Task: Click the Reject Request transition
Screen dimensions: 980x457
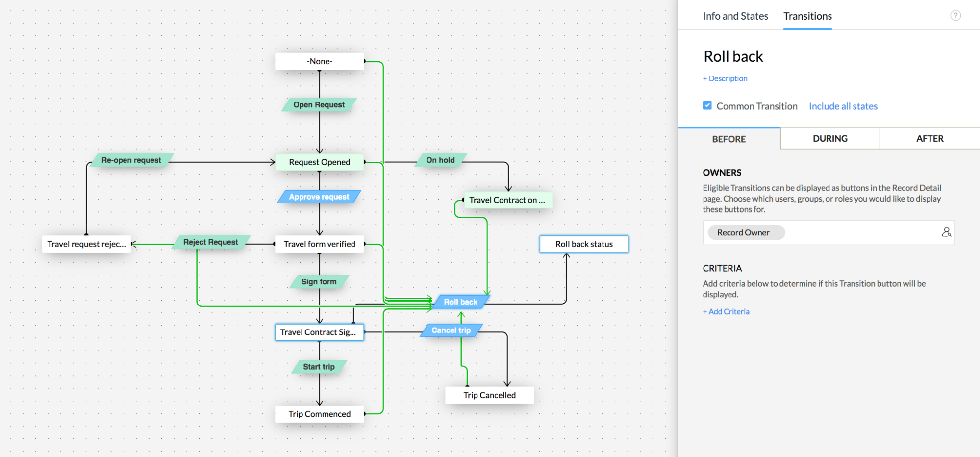Action: (210, 242)
